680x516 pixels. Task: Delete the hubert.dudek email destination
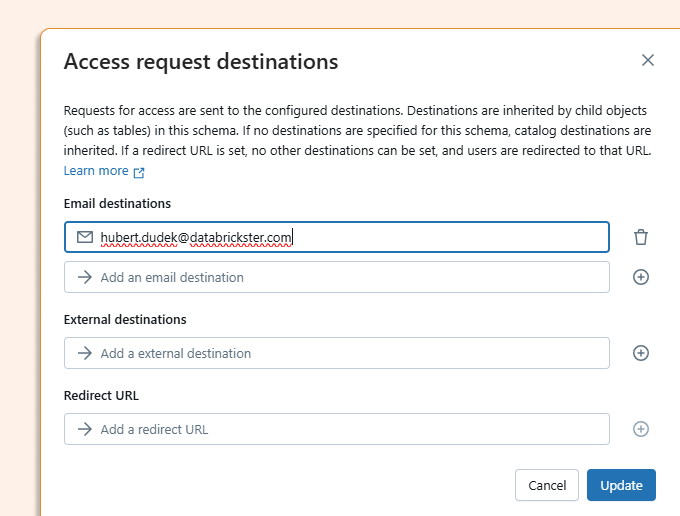click(641, 237)
